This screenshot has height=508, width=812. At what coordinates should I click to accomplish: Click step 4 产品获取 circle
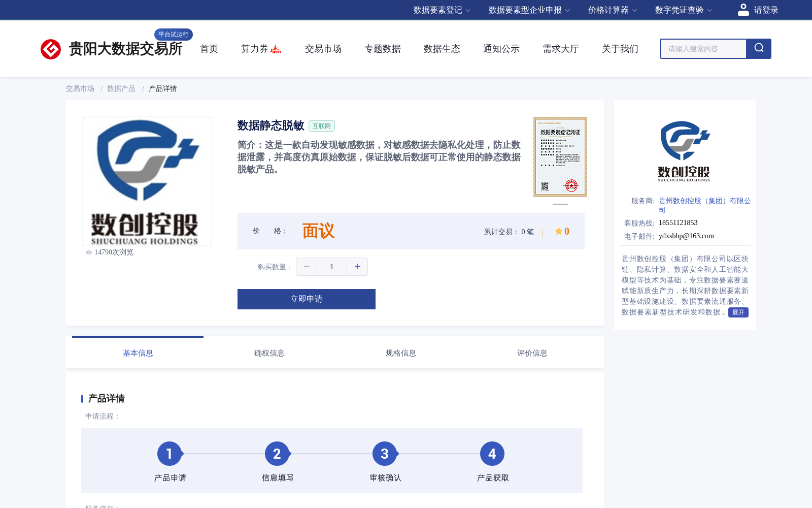click(492, 454)
